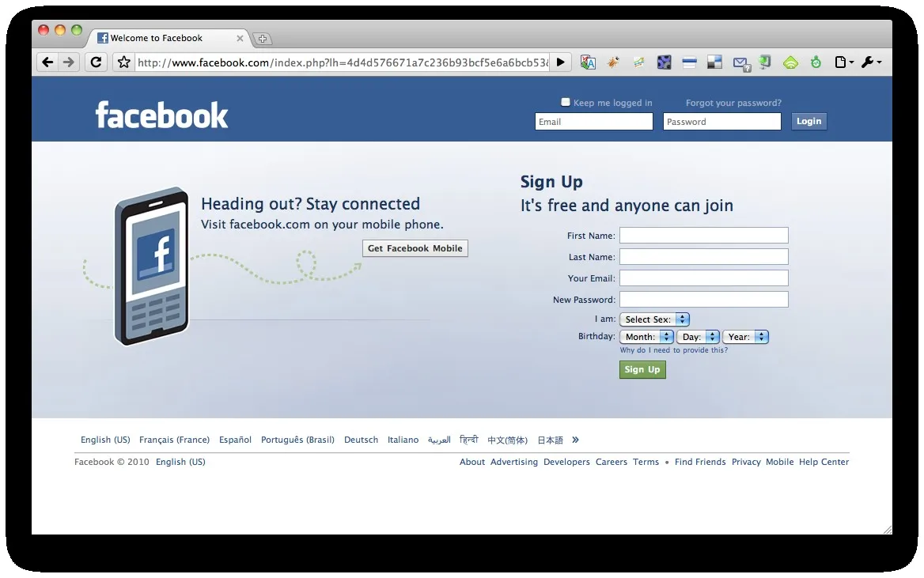Viewport: 924px width, 578px height.
Task: Open the mail envelope extension icon
Action: click(741, 63)
